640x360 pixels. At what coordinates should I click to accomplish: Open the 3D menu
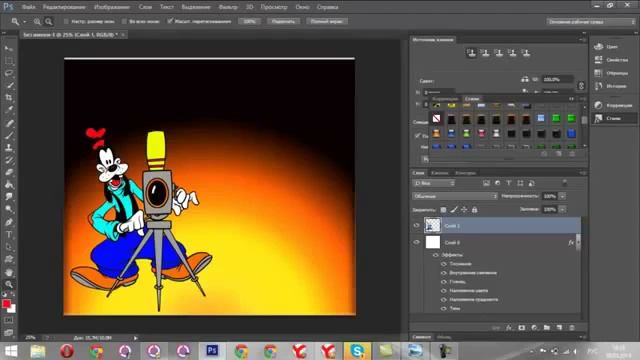(x=249, y=7)
